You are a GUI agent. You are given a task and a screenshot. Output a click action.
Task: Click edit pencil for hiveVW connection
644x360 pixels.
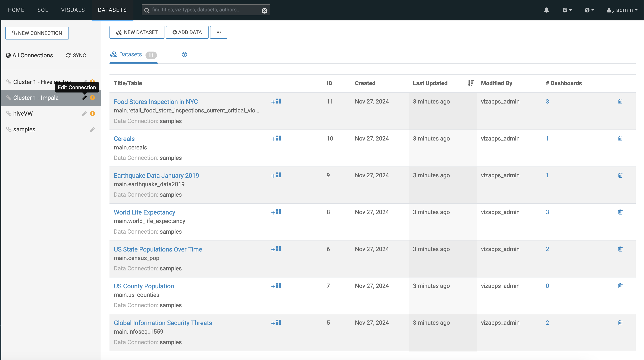pyautogui.click(x=84, y=114)
